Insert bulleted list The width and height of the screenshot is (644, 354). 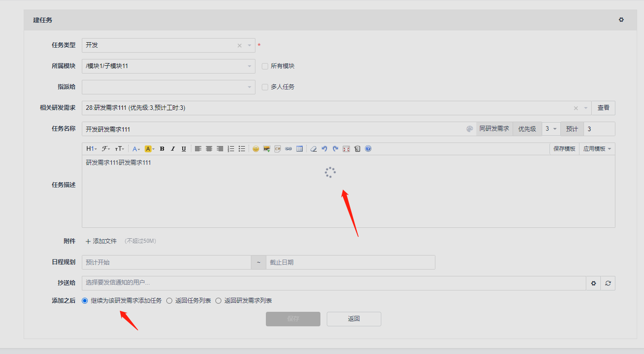(x=242, y=149)
